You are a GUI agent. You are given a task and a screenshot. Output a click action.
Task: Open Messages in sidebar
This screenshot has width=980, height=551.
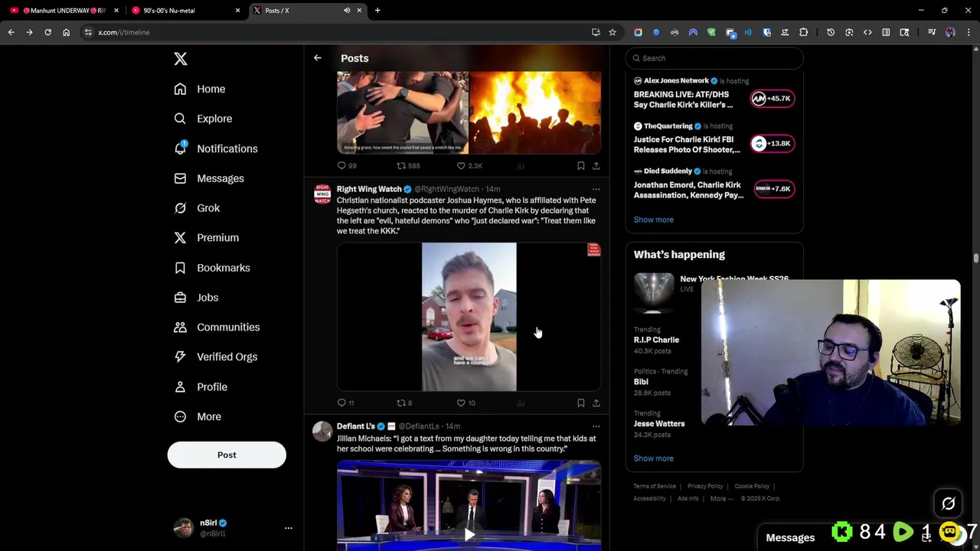coord(209,178)
